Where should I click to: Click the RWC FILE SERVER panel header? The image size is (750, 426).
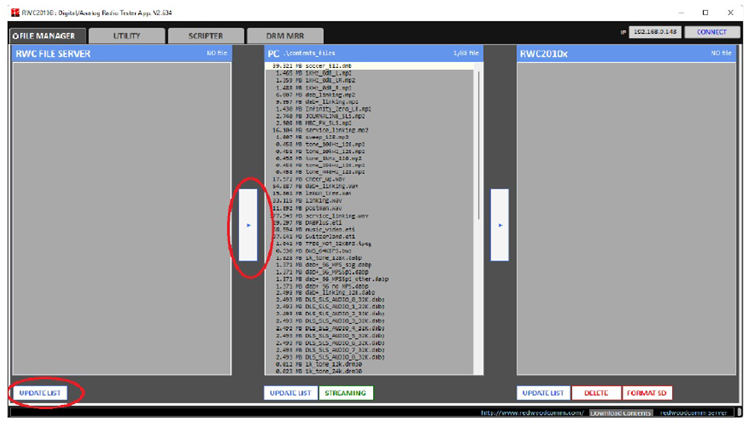click(121, 54)
